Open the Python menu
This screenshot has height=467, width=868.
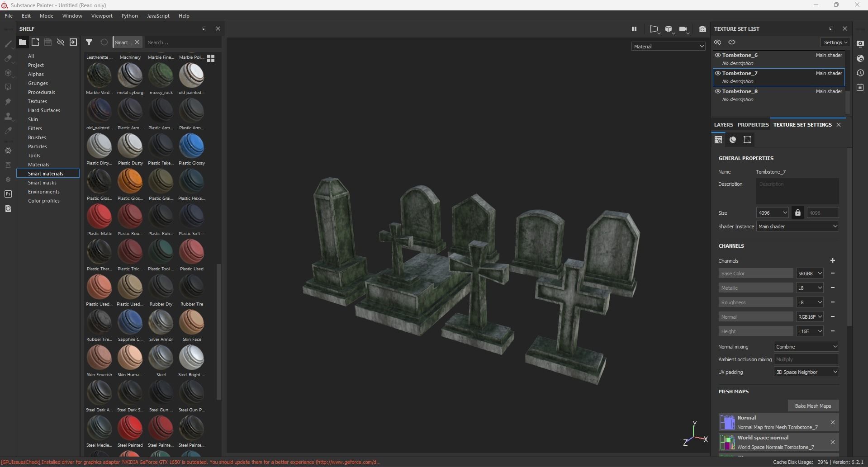[x=129, y=16]
